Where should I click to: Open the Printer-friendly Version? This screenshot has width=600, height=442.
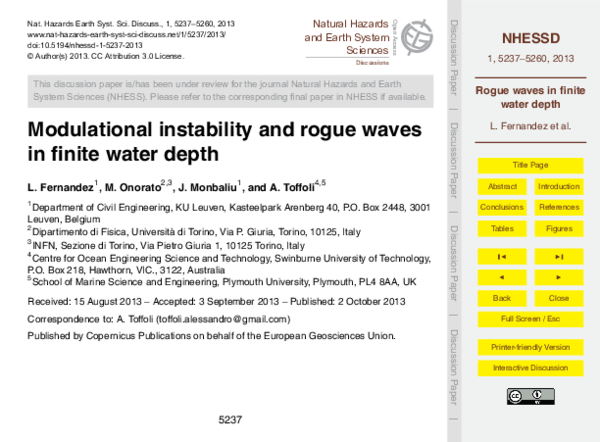530,347
